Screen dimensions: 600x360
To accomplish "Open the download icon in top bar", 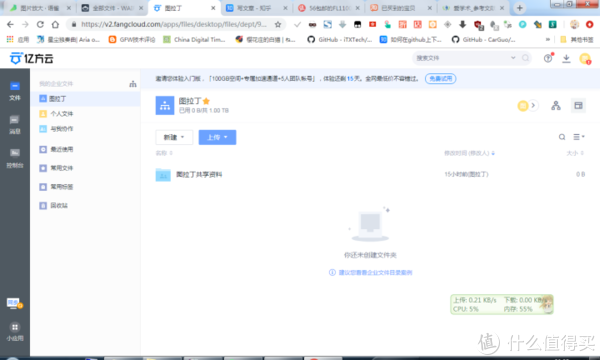I will coord(566,59).
